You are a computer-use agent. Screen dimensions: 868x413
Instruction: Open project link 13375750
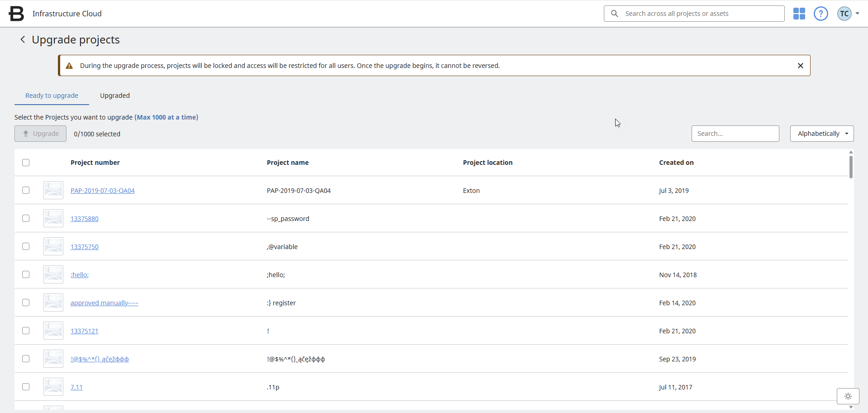(85, 247)
